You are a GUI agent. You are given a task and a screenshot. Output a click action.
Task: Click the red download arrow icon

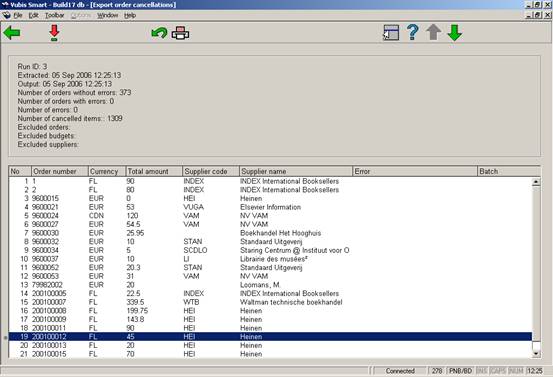[x=54, y=33]
